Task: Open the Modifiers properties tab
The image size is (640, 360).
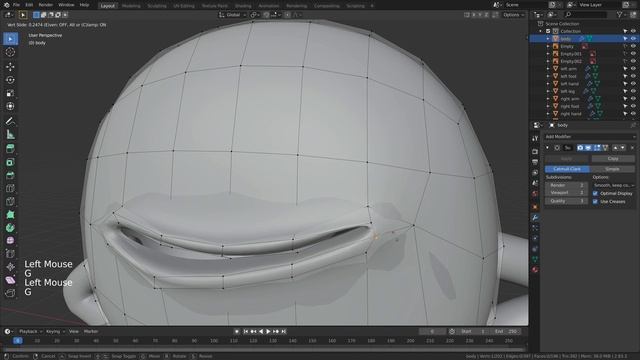Action: point(535,218)
